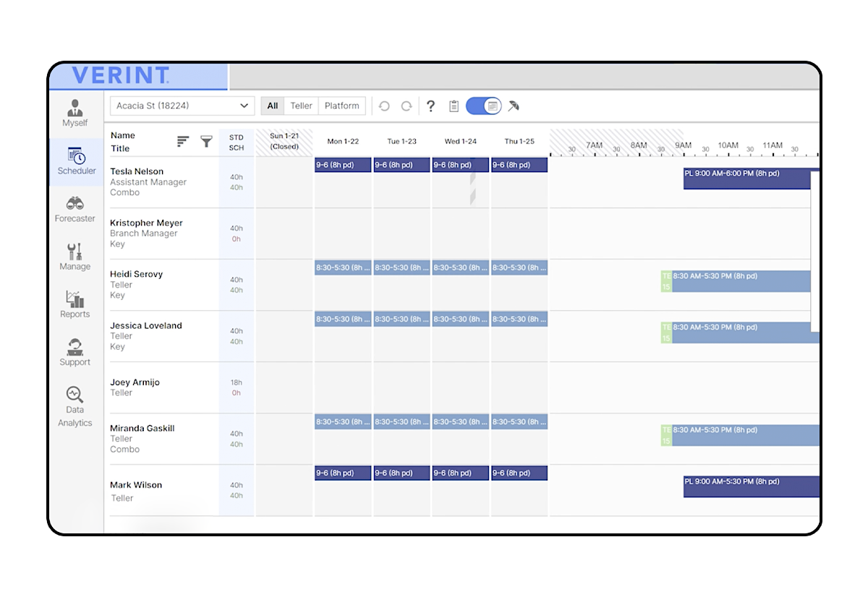
Task: Open the Forecaster binoculars icon
Action: tap(75, 208)
